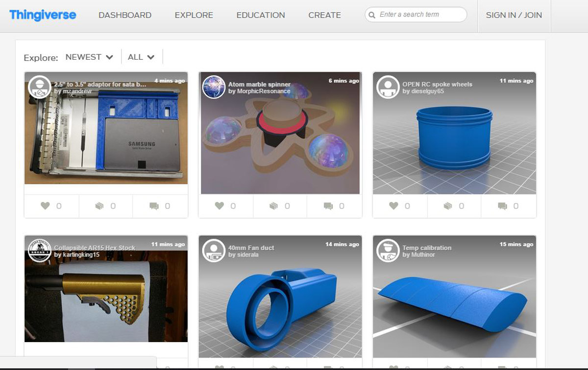Open the Thingiverse home logo link
The height and width of the screenshot is (370, 588).
click(x=43, y=15)
